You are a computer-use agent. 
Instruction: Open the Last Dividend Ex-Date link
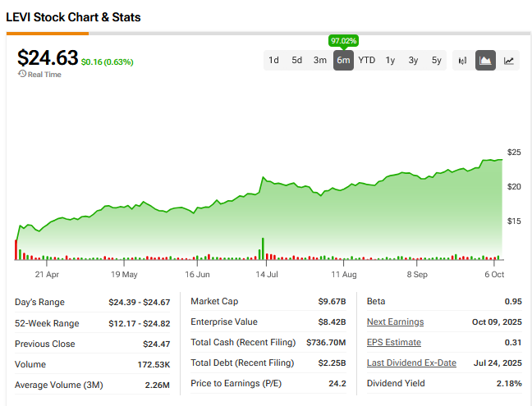(x=411, y=363)
